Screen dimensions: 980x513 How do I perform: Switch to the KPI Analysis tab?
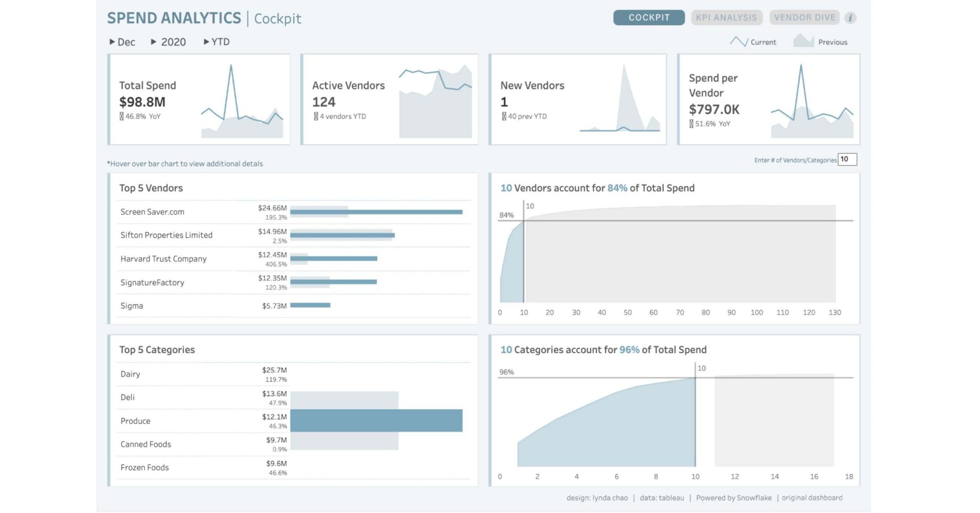[x=726, y=18]
